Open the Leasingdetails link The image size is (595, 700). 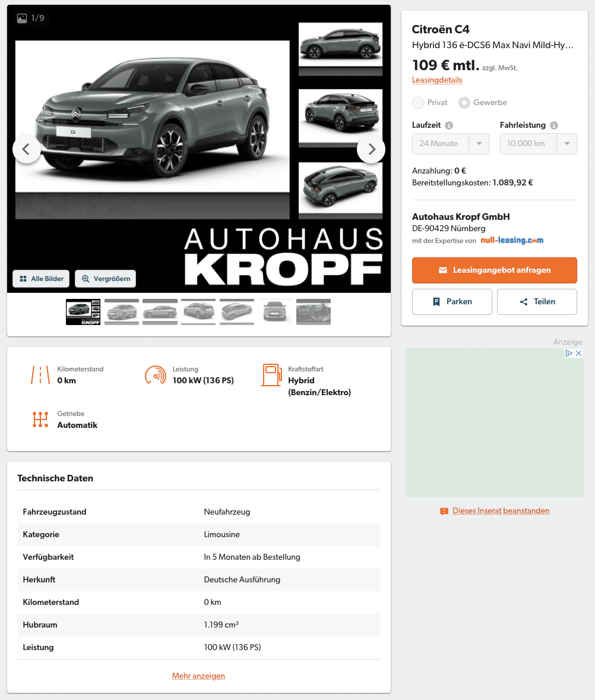pyautogui.click(x=437, y=80)
